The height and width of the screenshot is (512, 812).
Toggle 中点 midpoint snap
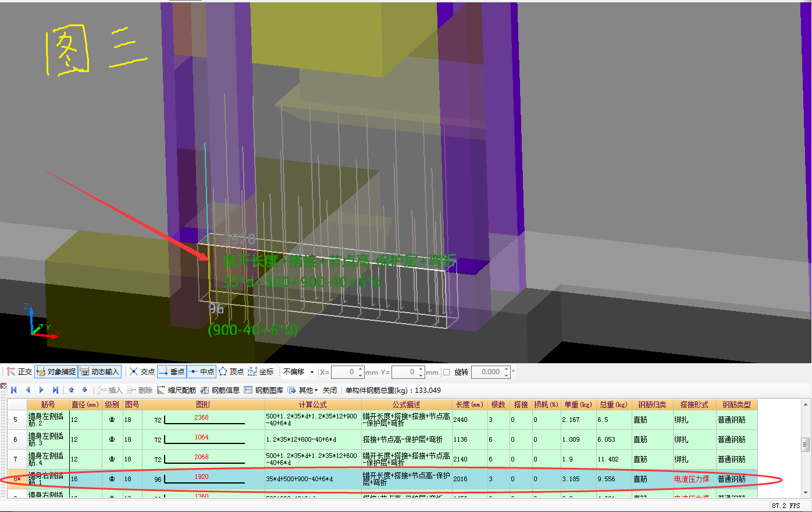(202, 372)
